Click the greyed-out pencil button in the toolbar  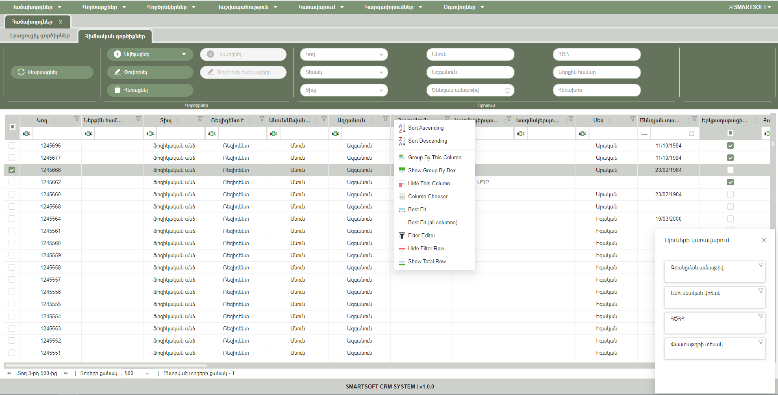tap(243, 72)
